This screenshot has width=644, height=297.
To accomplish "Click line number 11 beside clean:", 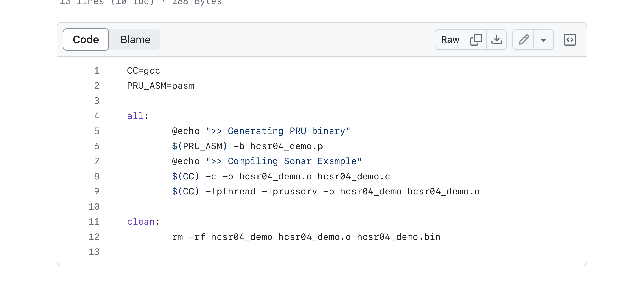I will pyautogui.click(x=94, y=222).
